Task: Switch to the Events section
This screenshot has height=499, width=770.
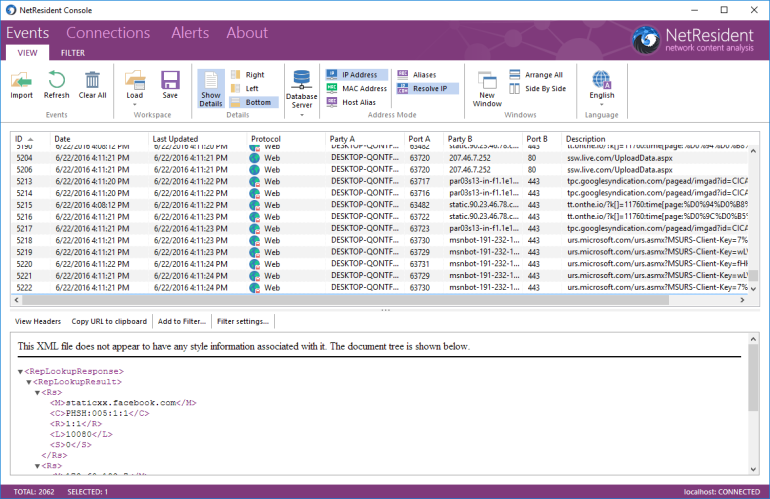Action: tap(28, 33)
